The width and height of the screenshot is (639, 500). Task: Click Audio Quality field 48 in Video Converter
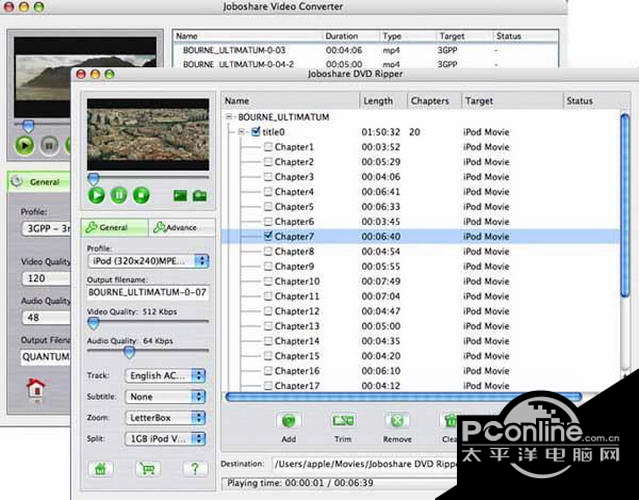pyautogui.click(x=46, y=317)
